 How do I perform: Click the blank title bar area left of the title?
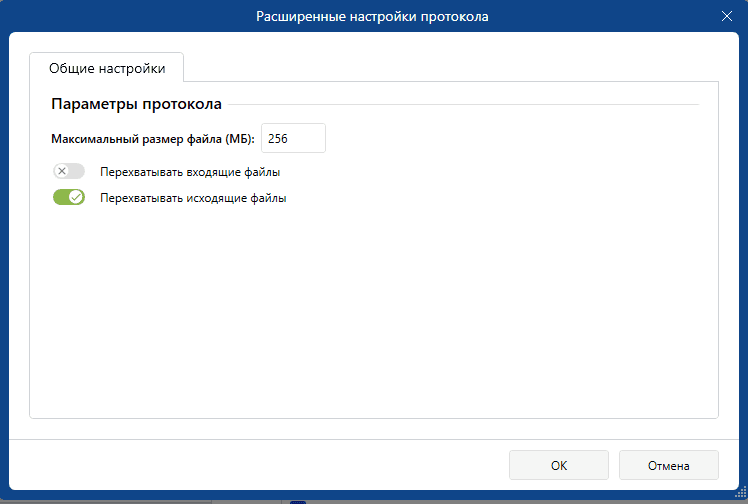[120, 16]
